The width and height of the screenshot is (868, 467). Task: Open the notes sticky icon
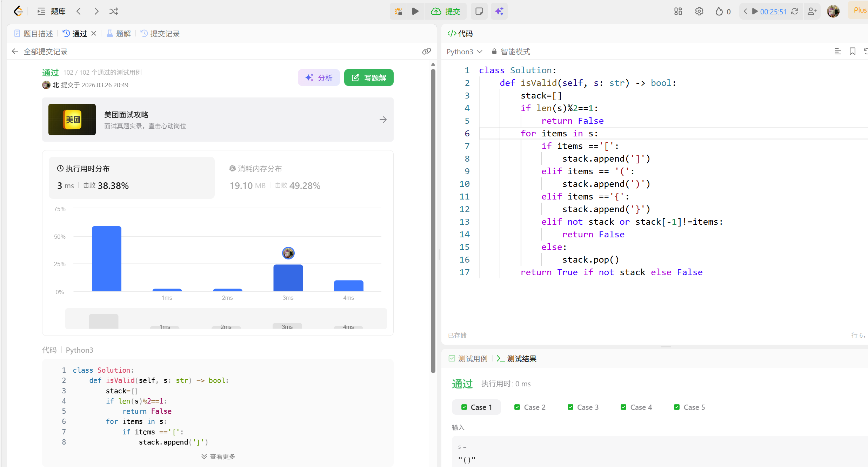479,12
